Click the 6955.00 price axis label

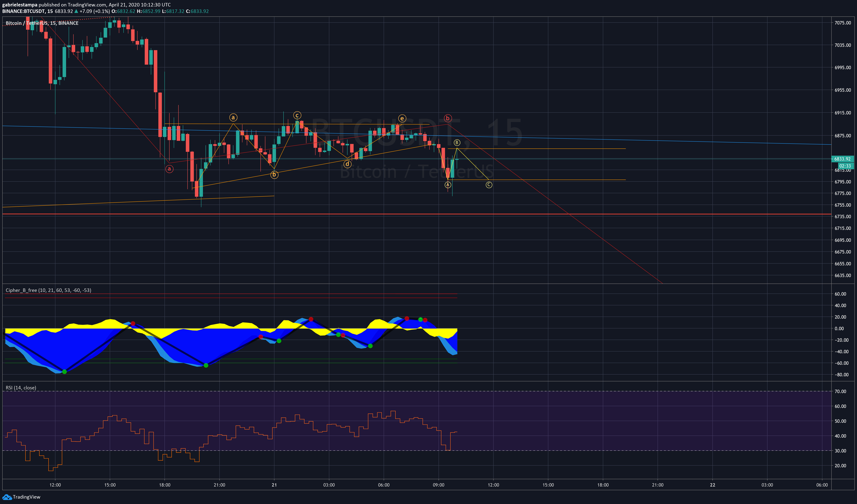pyautogui.click(x=843, y=90)
